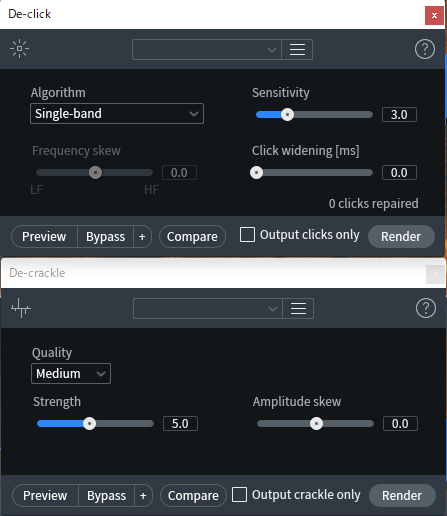The width and height of the screenshot is (447, 516).
Task: Click the Sensitivity slider handle
Action: click(x=287, y=115)
